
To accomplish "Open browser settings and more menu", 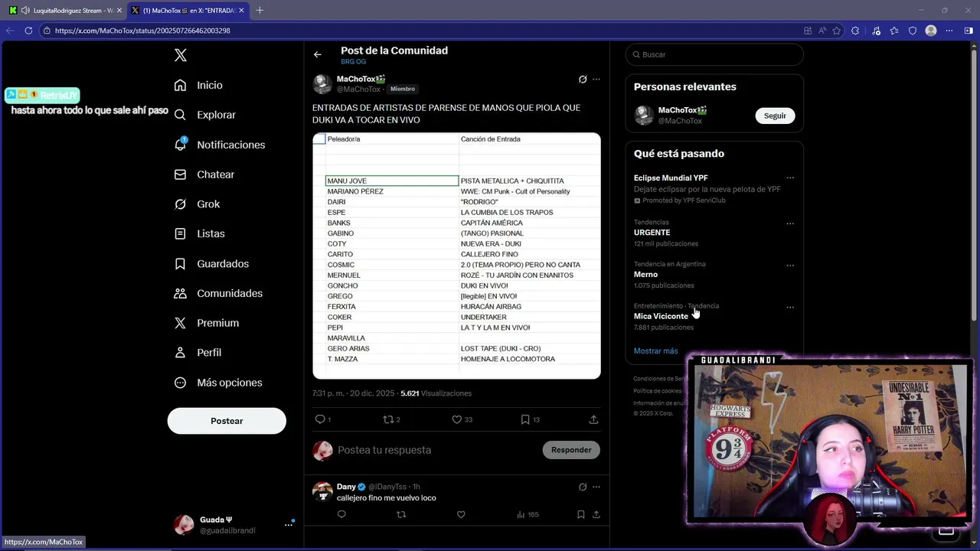I will point(949,31).
